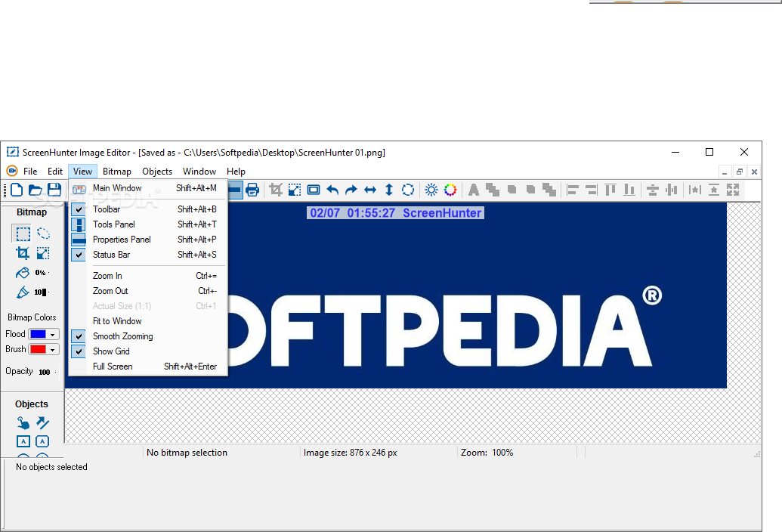Choose the Resize tool in the Bitmap panel
Image resolution: width=782 pixels, height=532 pixels.
[43, 253]
